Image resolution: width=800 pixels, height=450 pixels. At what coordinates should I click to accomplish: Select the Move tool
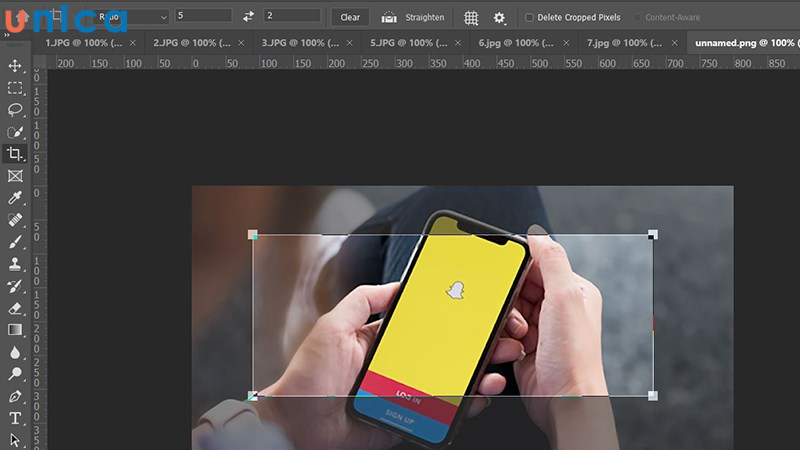(x=15, y=66)
